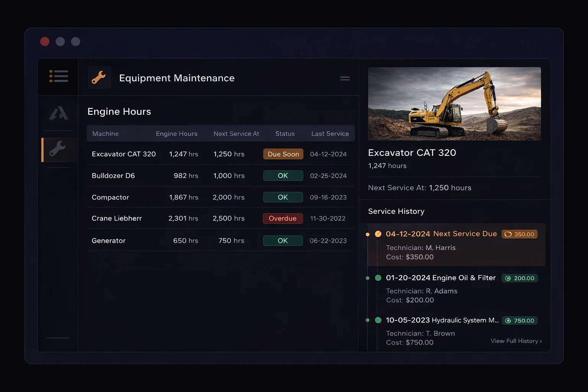The image size is (588, 392).
Task: Click the Due Soon status badge
Action: tap(283, 154)
